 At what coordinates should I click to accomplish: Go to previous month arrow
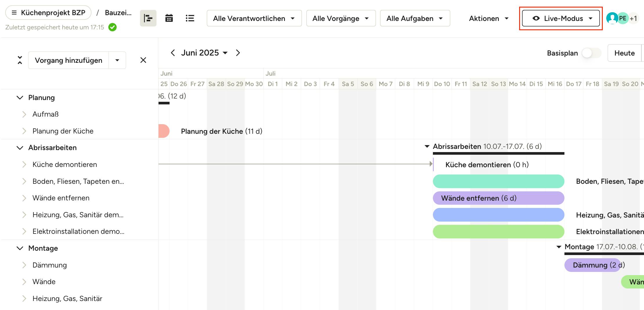[173, 53]
